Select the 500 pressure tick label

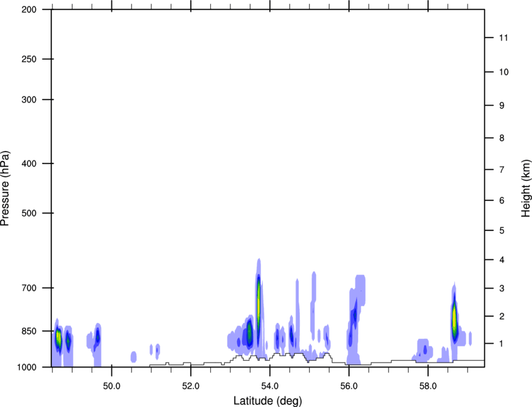(29, 213)
